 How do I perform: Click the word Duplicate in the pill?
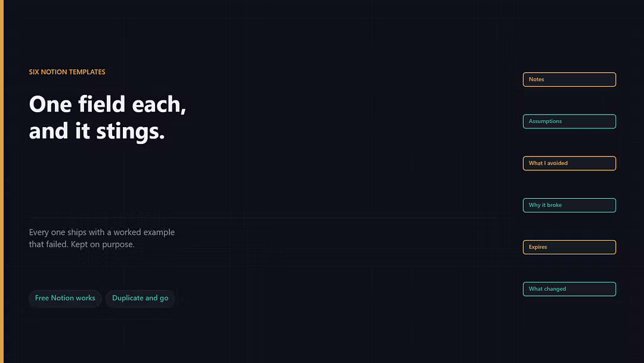(x=128, y=298)
